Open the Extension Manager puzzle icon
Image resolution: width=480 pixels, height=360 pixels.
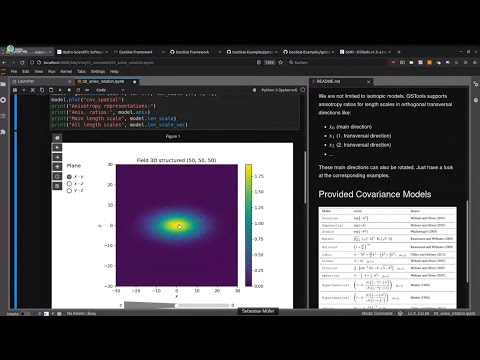pos(3,132)
